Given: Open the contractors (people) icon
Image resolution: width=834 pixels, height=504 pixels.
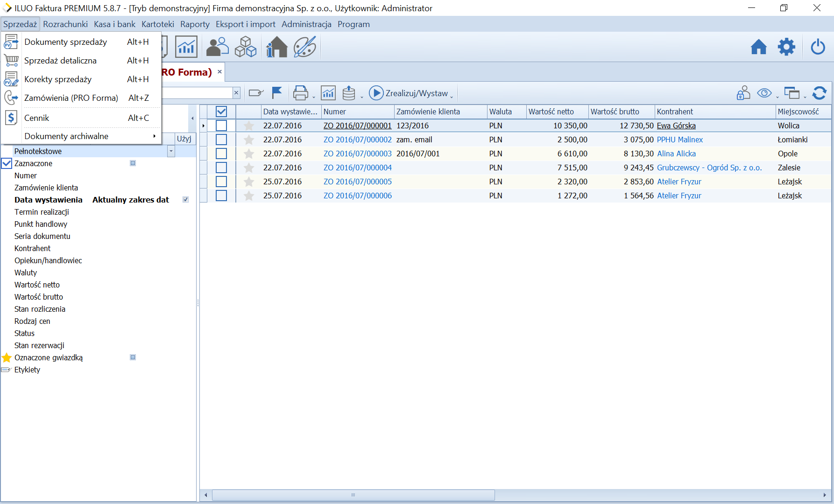Looking at the screenshot, I should 217,47.
